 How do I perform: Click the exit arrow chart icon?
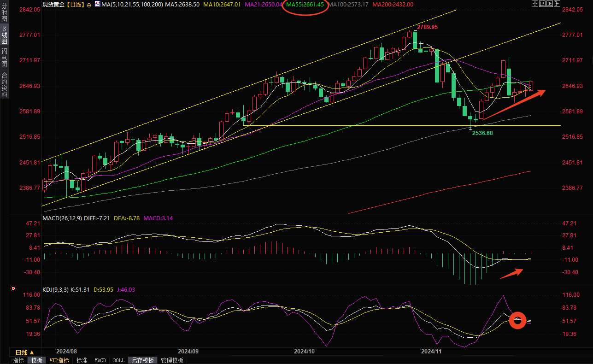pos(557,4)
